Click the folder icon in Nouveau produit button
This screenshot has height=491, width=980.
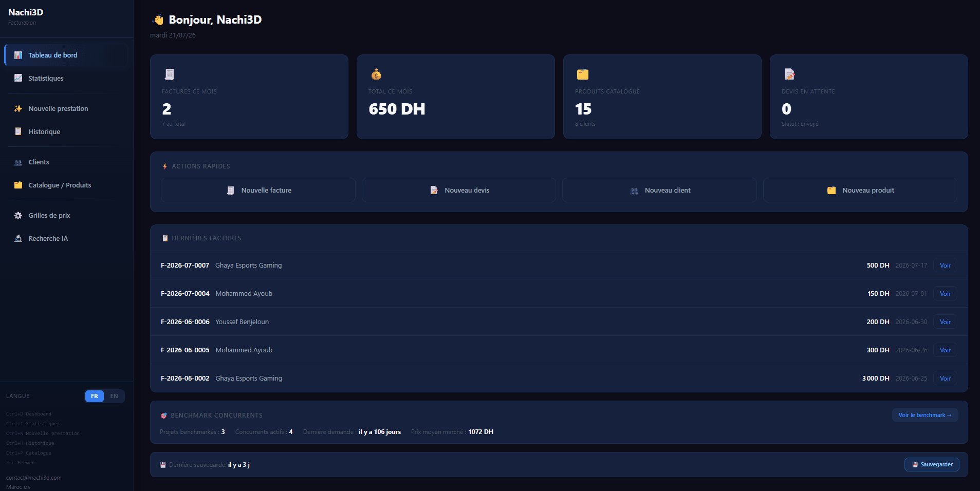831,191
